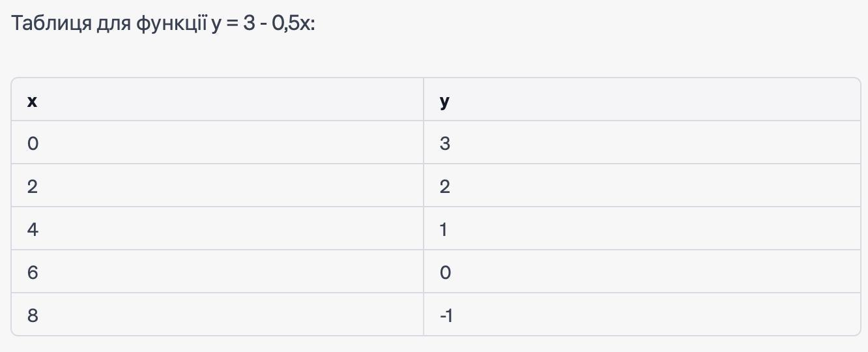The image size is (868, 352).
Task: Click the letter "y" in the heading formula
Action: pyautogui.click(x=216, y=25)
